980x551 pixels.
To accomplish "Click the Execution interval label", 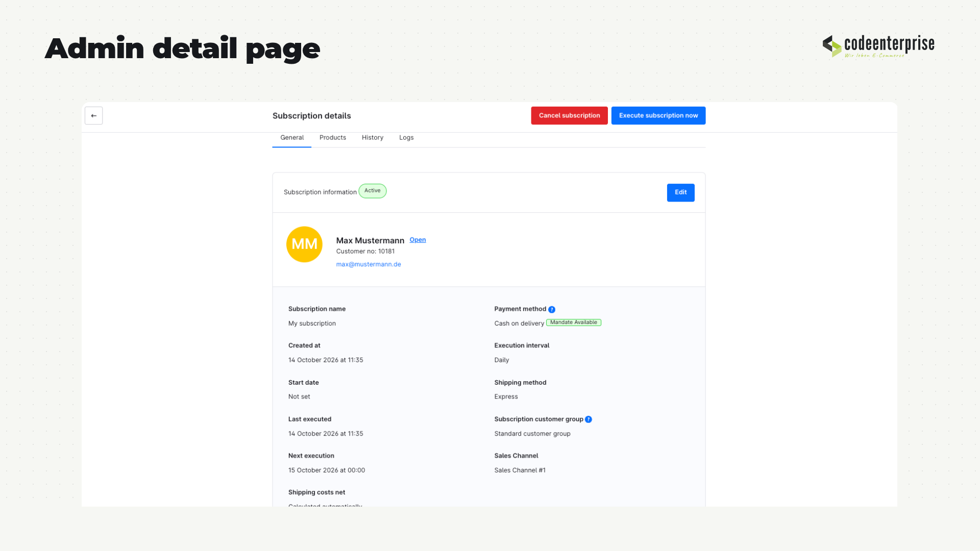I will pos(522,346).
